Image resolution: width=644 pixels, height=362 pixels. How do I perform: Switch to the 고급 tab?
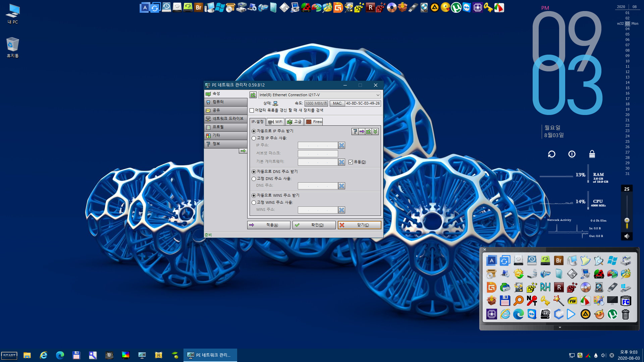294,122
